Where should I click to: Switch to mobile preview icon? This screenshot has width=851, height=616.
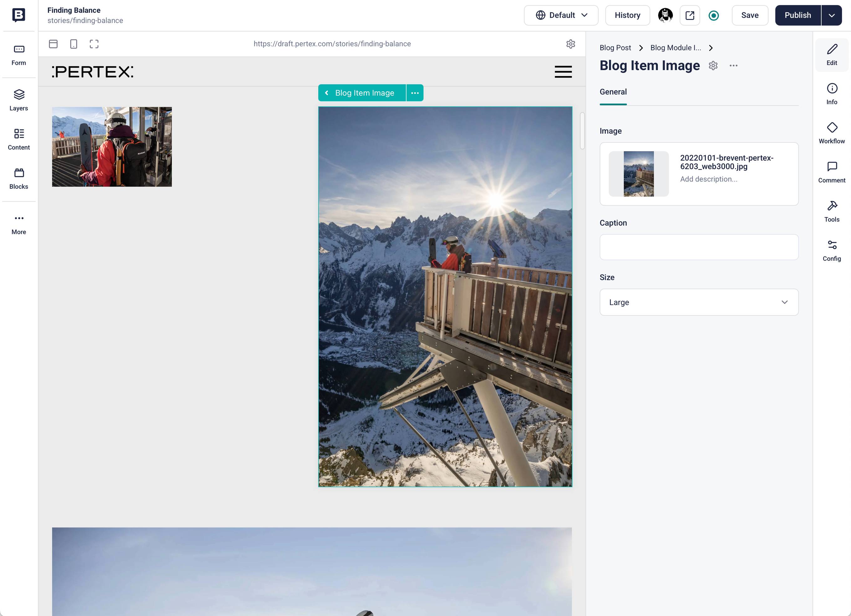tap(74, 44)
